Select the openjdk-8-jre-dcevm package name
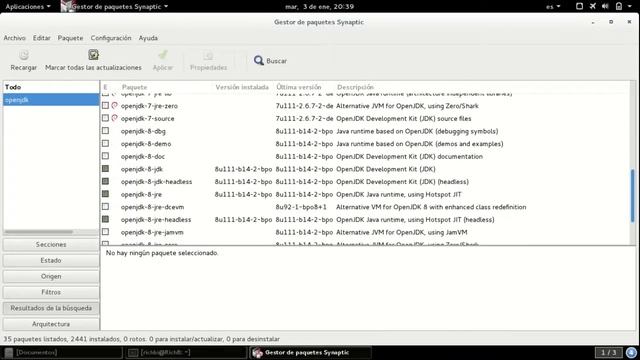The height and width of the screenshot is (360, 640). 152,207
